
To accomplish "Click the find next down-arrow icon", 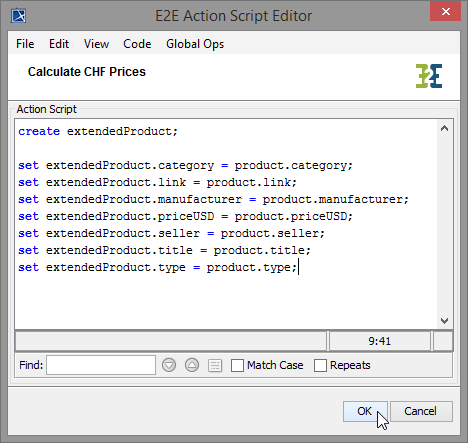I will (169, 365).
